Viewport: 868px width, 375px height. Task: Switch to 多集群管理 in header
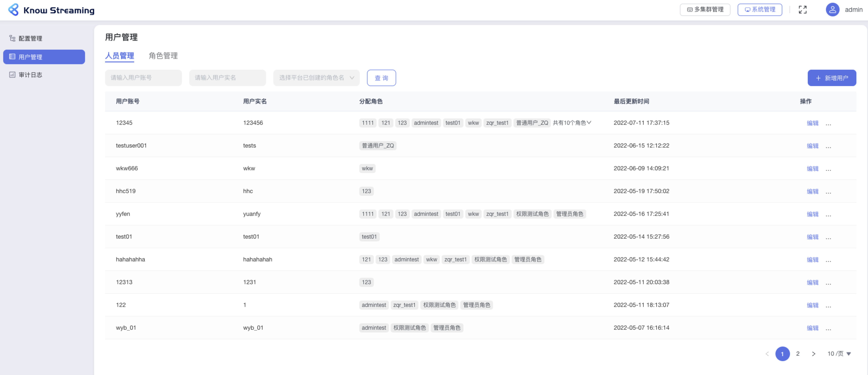[x=705, y=10]
